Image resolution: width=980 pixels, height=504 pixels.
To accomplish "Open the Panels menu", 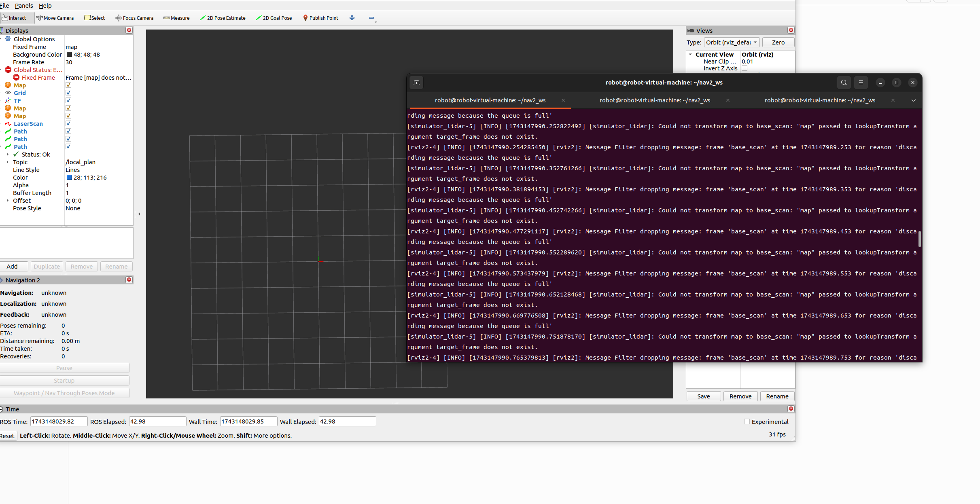I will (x=24, y=6).
